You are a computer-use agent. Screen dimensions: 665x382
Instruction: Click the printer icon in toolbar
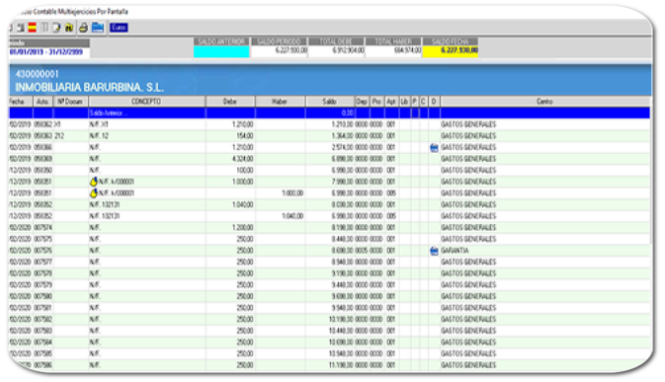pos(83,28)
